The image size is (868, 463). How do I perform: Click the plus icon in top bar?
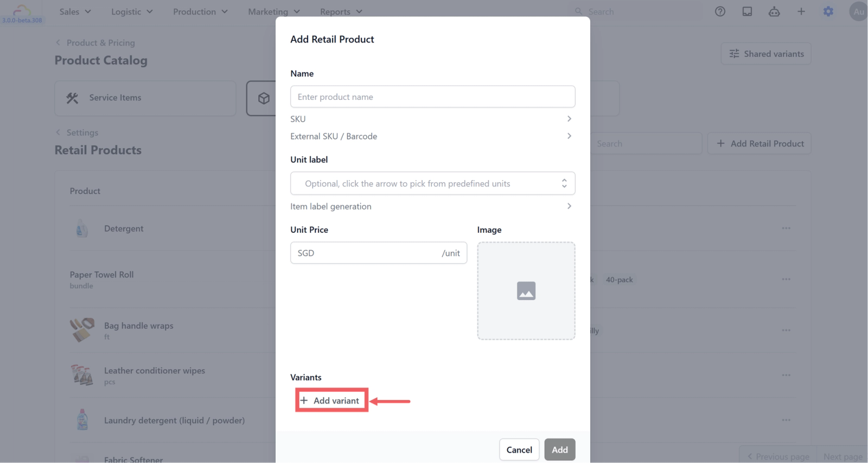tap(801, 11)
